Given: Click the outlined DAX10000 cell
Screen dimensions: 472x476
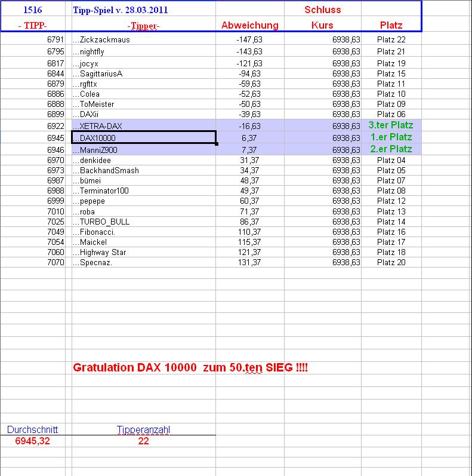Looking at the screenshot, I should coord(144,137).
